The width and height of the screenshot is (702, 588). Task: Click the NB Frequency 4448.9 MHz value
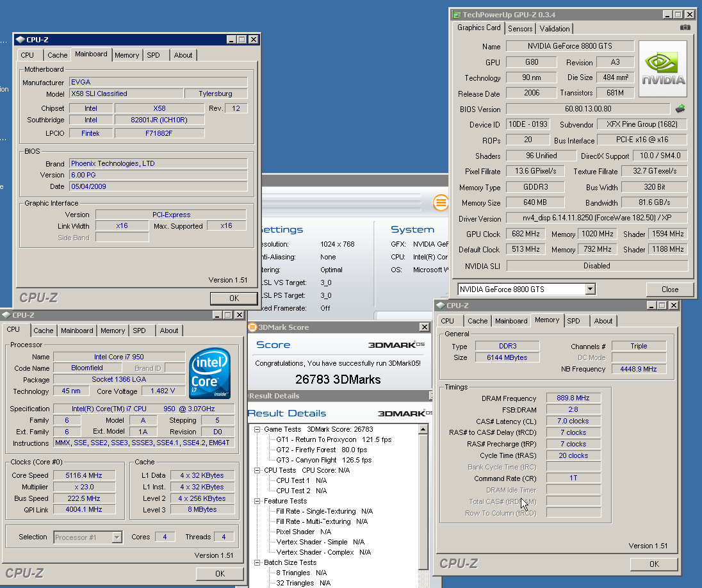pos(639,369)
